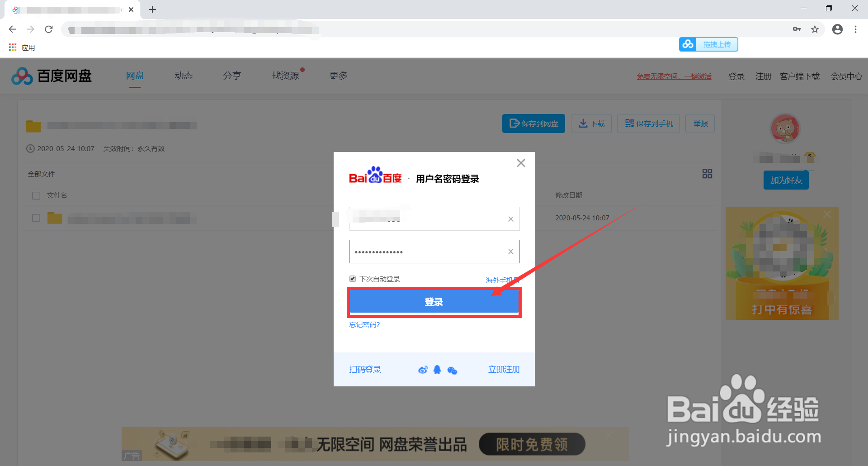The image size is (868, 466).
Task: Switch to 扫码登录 QR login
Action: click(x=365, y=370)
